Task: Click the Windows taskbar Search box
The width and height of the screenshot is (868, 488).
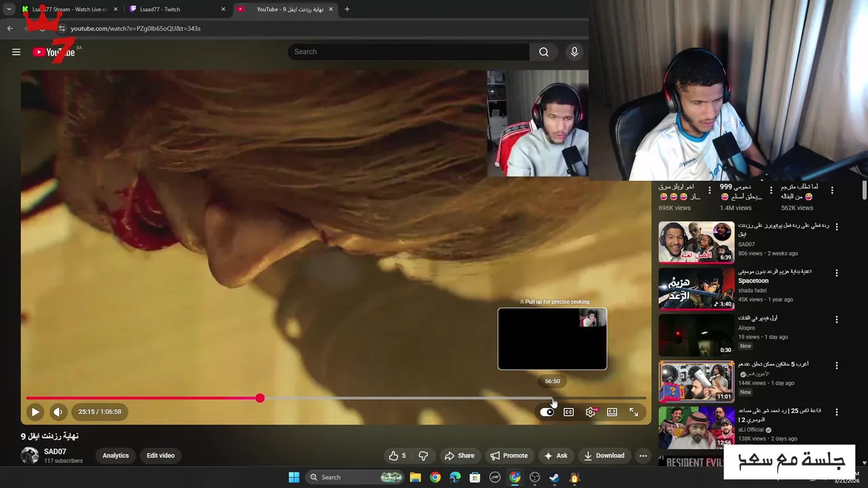Action: click(x=356, y=477)
